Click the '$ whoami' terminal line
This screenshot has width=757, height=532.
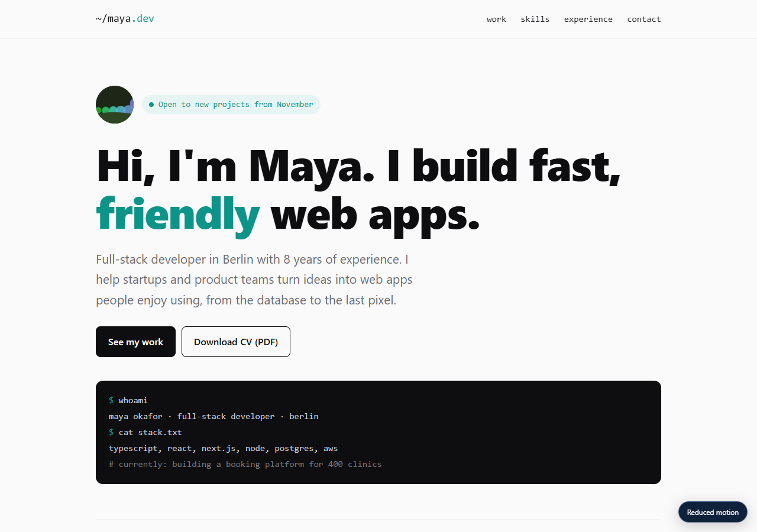click(128, 400)
